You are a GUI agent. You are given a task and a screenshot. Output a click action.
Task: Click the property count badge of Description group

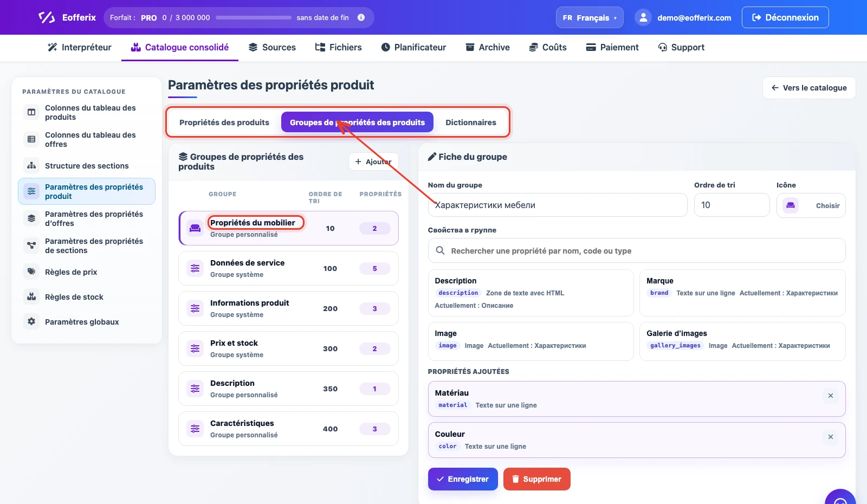374,389
